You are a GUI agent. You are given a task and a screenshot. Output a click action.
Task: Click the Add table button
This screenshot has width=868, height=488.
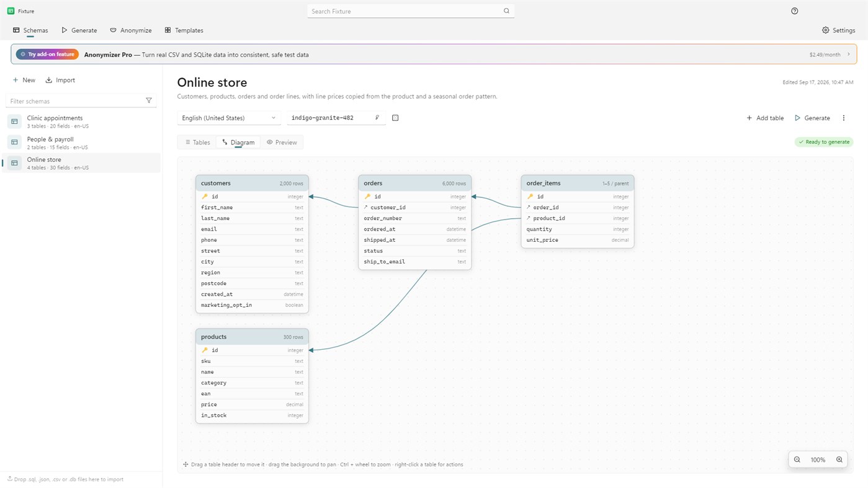pyautogui.click(x=765, y=118)
